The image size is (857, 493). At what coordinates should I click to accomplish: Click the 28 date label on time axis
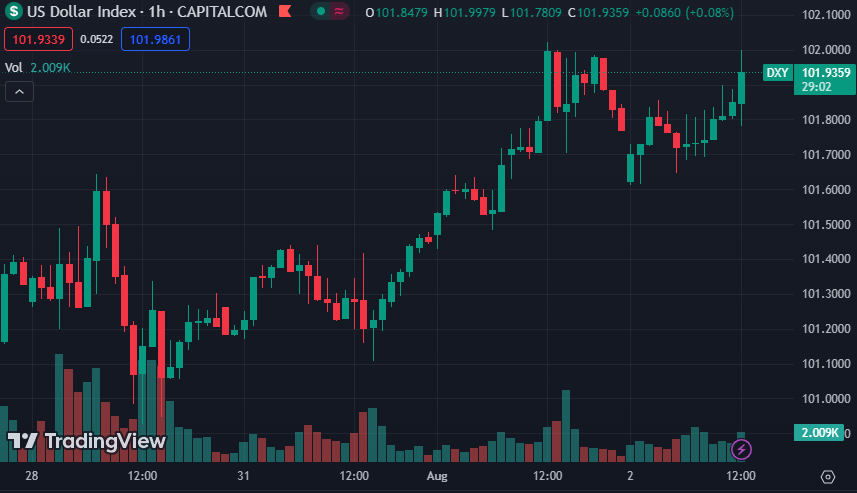[32, 476]
